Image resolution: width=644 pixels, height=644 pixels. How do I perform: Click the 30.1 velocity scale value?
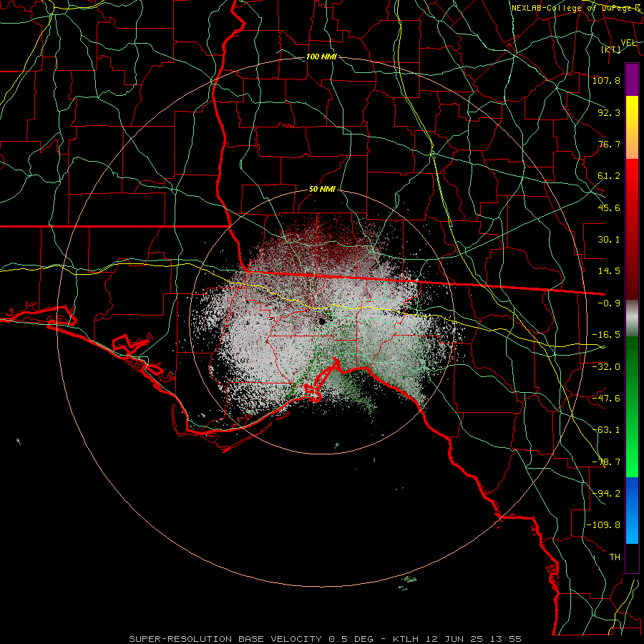point(609,240)
